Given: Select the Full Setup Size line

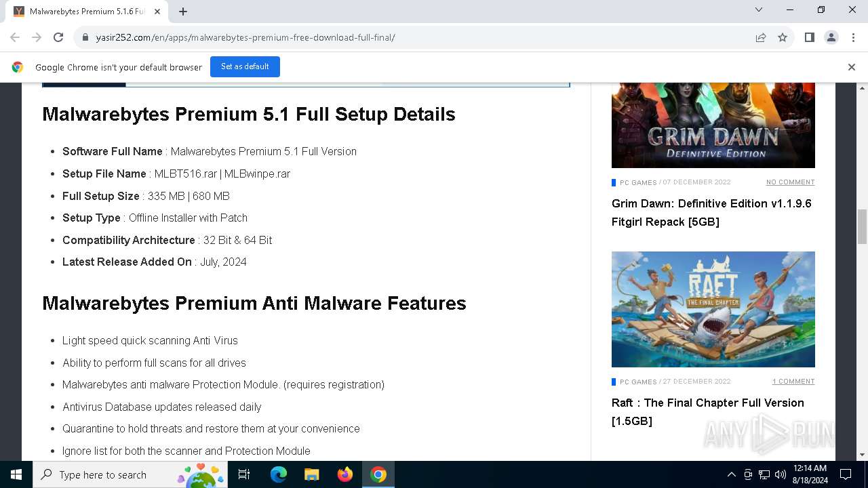Looking at the screenshot, I should point(146,196).
